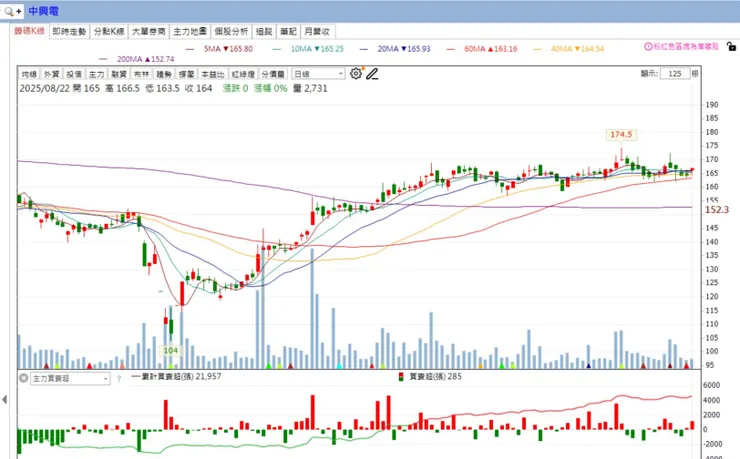Open the 筆記 tab
Viewport: 740px width, 459px height.
288,32
